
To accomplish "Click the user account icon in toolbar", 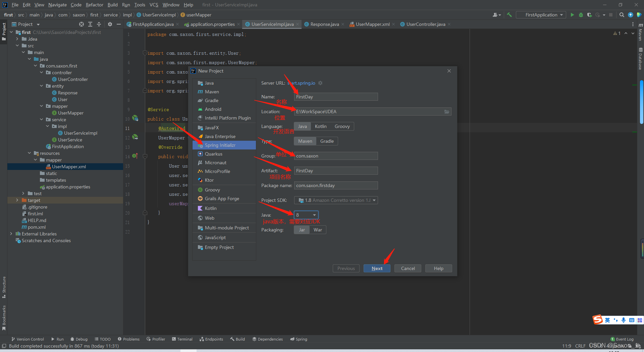I will point(496,15).
